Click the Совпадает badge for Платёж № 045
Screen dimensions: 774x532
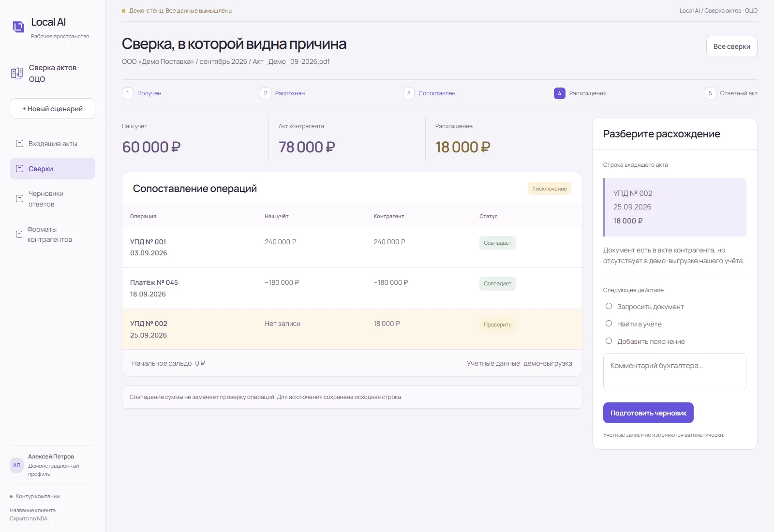pos(497,283)
